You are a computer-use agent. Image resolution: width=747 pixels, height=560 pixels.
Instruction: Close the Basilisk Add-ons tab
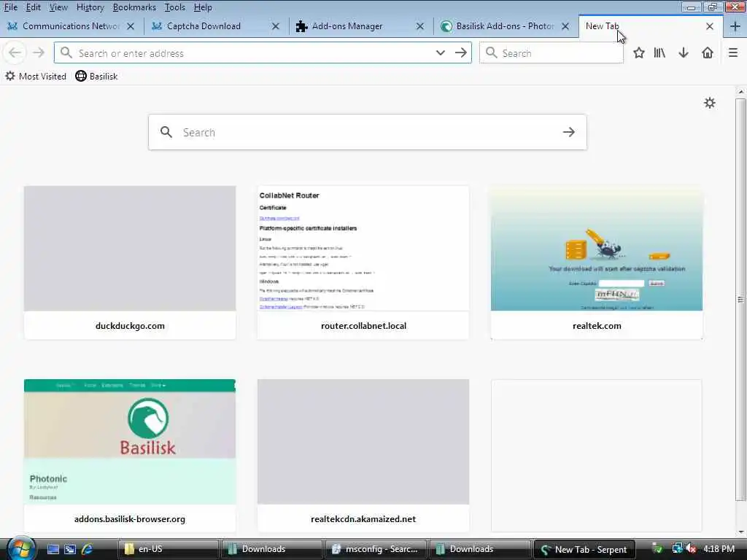pos(565,27)
